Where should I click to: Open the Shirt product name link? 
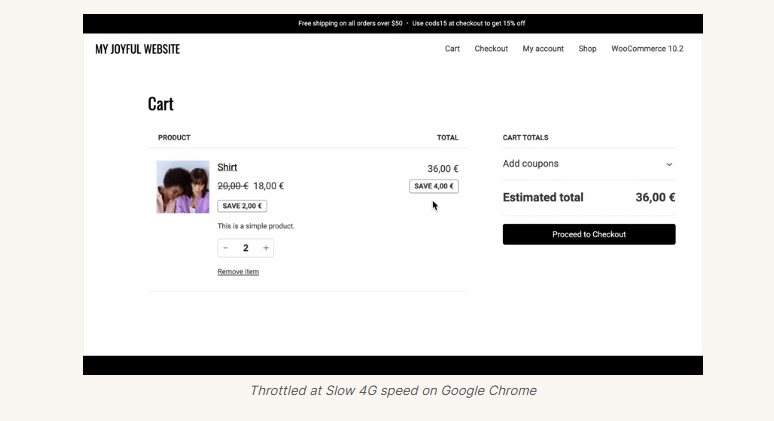tap(227, 167)
